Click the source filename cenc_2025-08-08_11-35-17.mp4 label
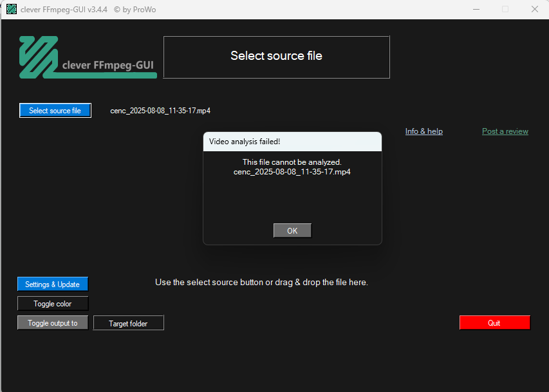 click(x=160, y=111)
